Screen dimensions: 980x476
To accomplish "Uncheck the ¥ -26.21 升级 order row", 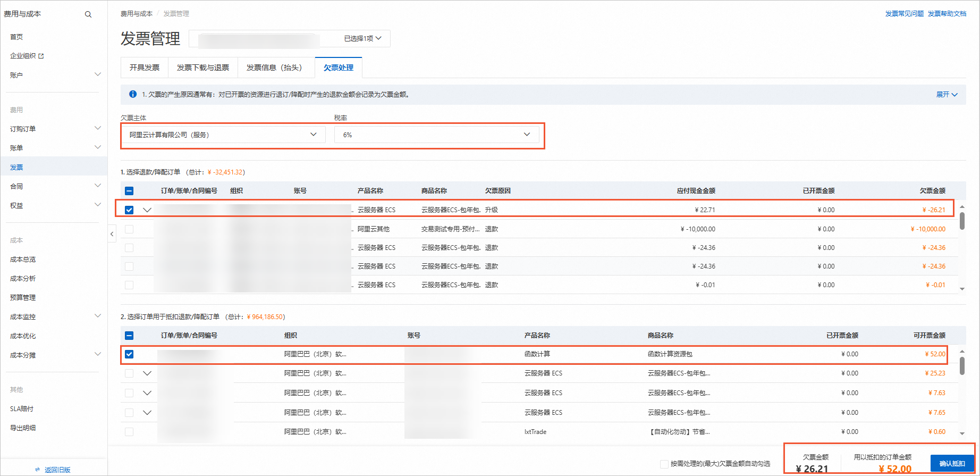I will click(x=129, y=210).
